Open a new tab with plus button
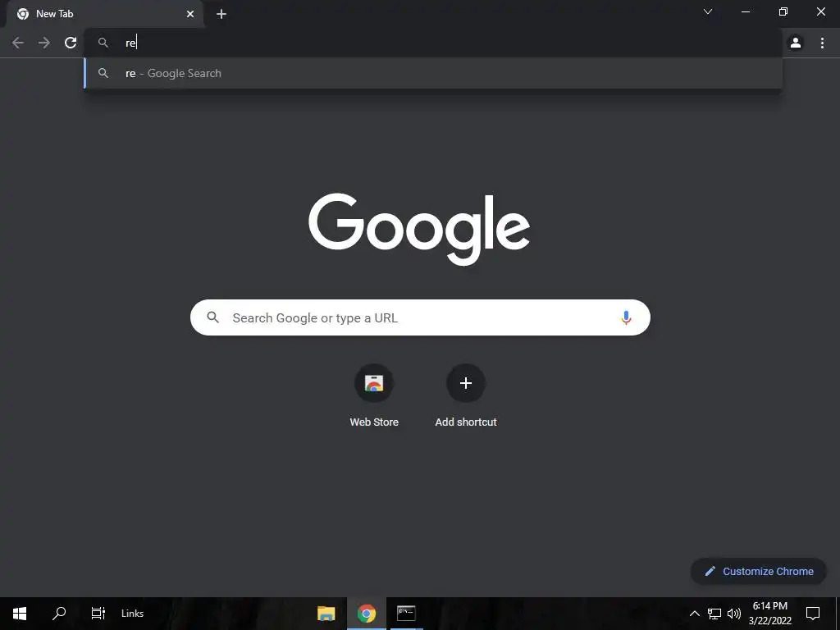The image size is (840, 630). click(x=221, y=14)
